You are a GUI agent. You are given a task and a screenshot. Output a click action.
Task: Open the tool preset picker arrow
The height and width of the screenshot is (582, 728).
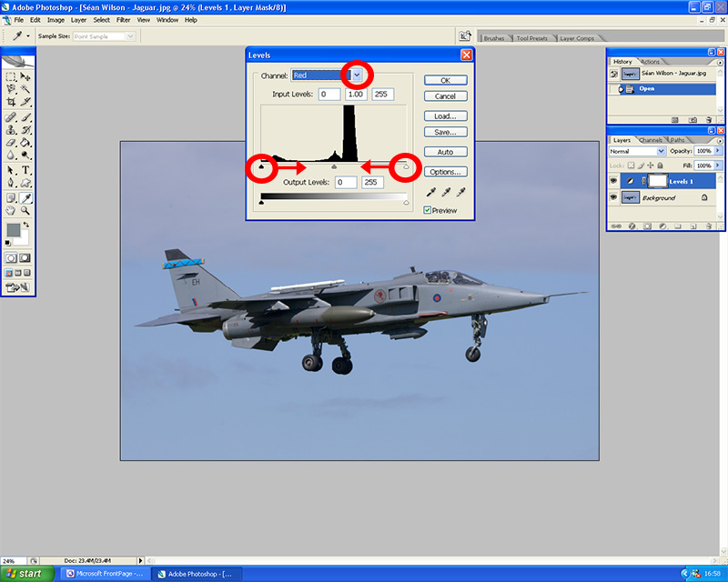pos(28,35)
